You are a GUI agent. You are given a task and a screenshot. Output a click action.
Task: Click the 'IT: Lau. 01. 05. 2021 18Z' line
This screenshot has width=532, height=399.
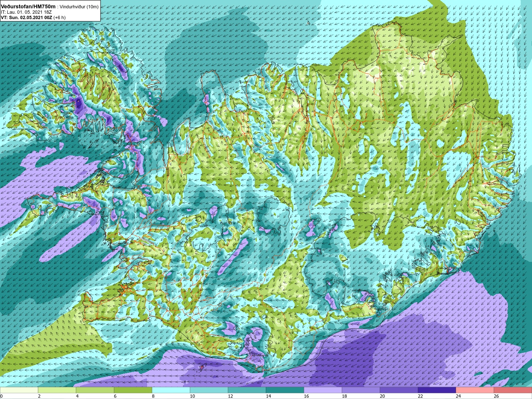pos(26,12)
